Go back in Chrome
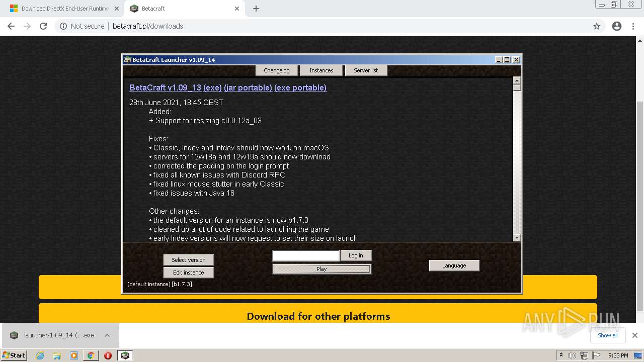This screenshot has height=362, width=644. tap(11, 26)
